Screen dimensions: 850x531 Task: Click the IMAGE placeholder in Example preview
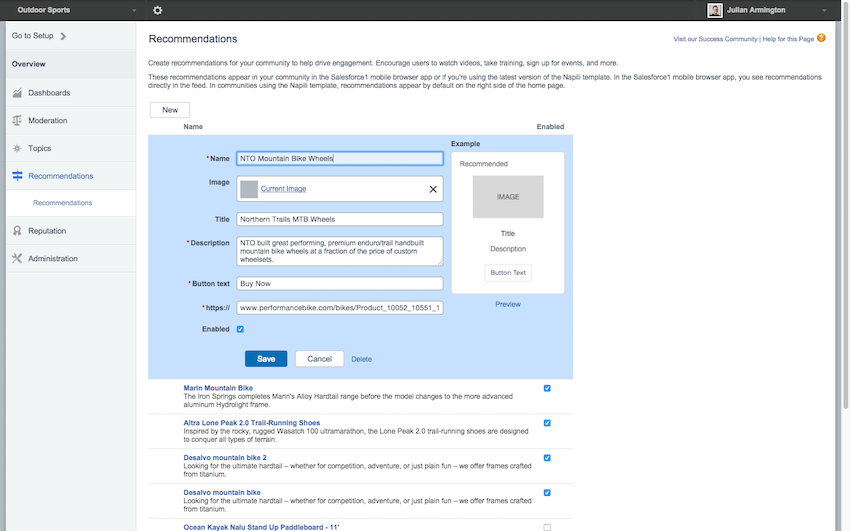[x=508, y=197]
